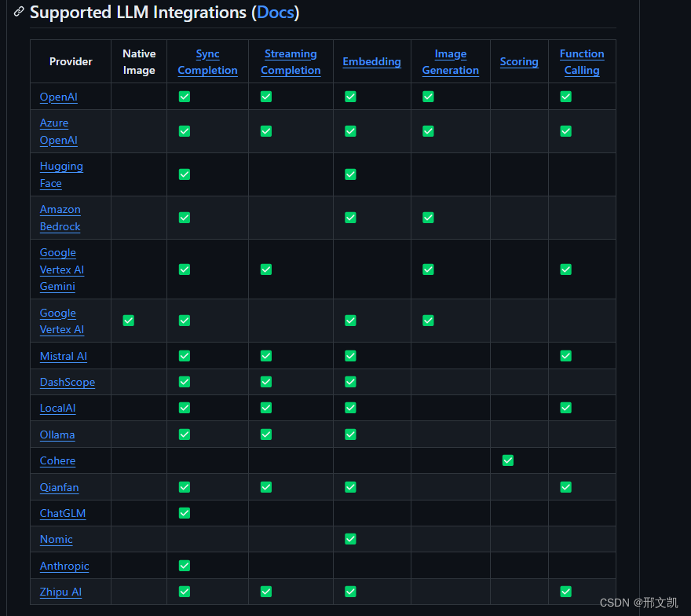This screenshot has height=616, width=691.
Task: Click the Native Image checkmark in the table
Action: [x=129, y=321]
